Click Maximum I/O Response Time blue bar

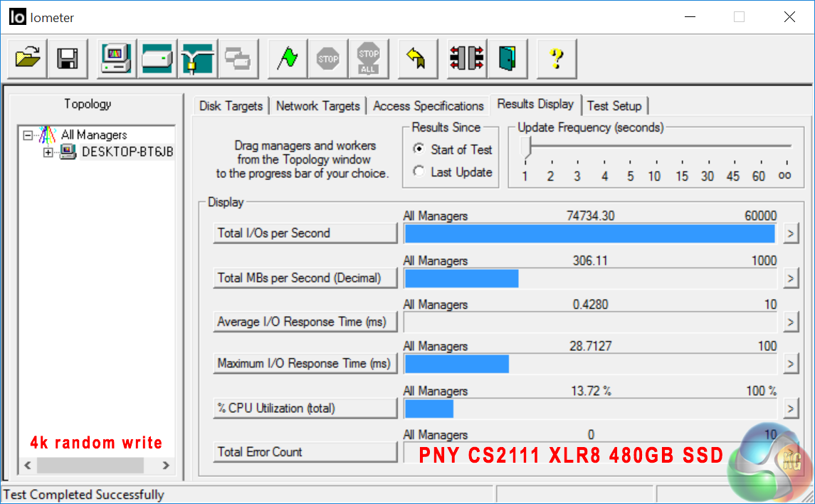coord(456,364)
